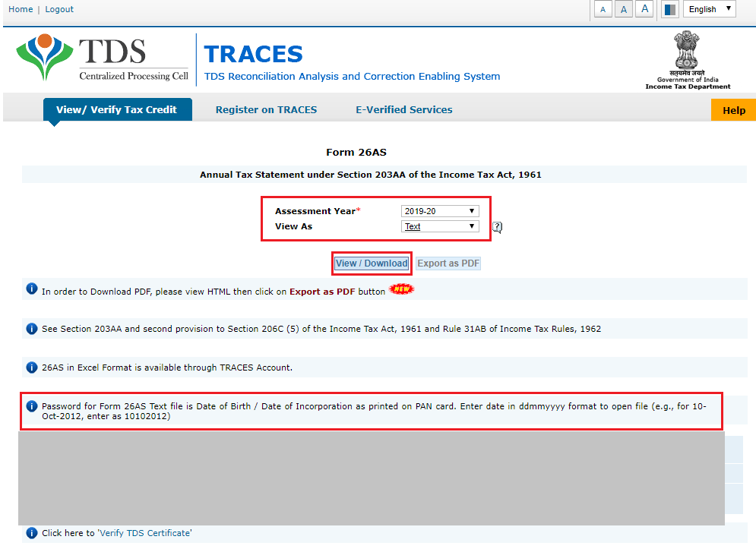
Task: Open the Assessment Year dropdown
Action: (440, 210)
